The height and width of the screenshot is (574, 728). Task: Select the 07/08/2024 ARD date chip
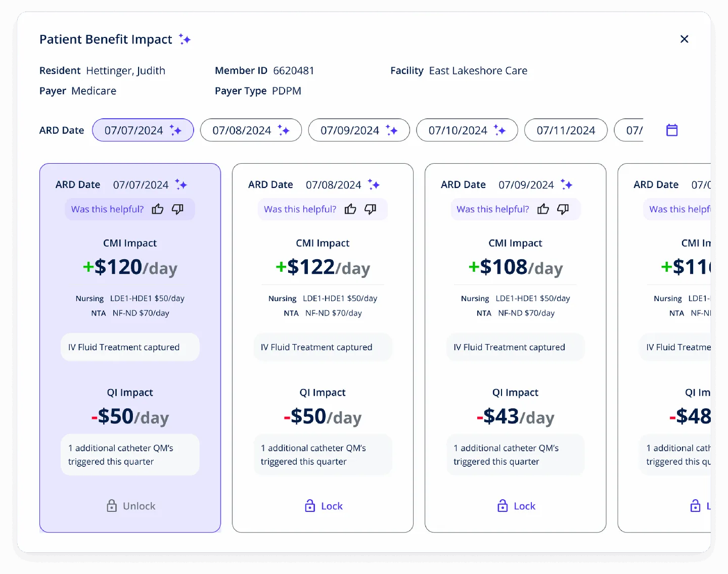click(251, 130)
